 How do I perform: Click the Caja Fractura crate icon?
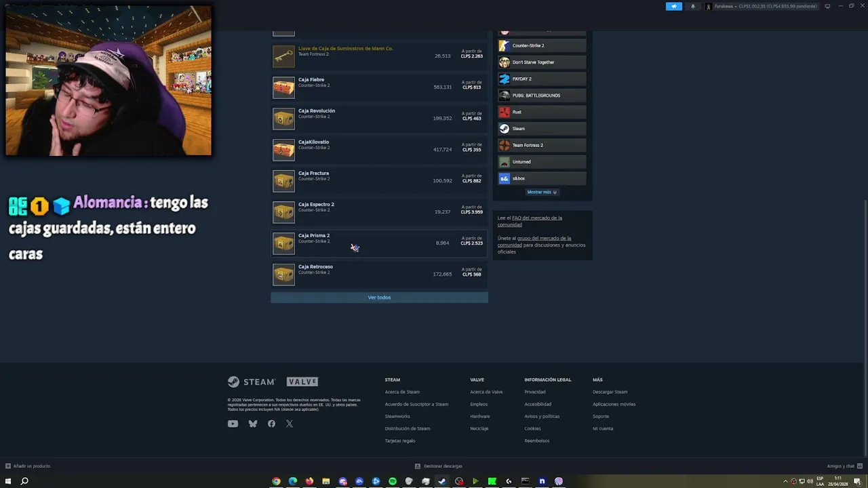click(283, 181)
